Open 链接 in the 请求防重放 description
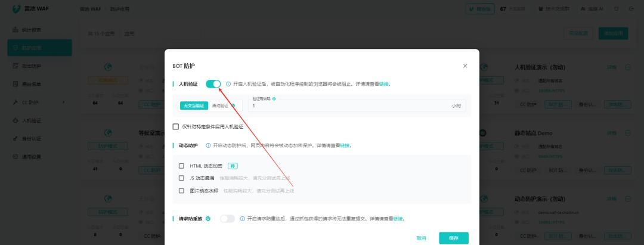 tap(398, 219)
